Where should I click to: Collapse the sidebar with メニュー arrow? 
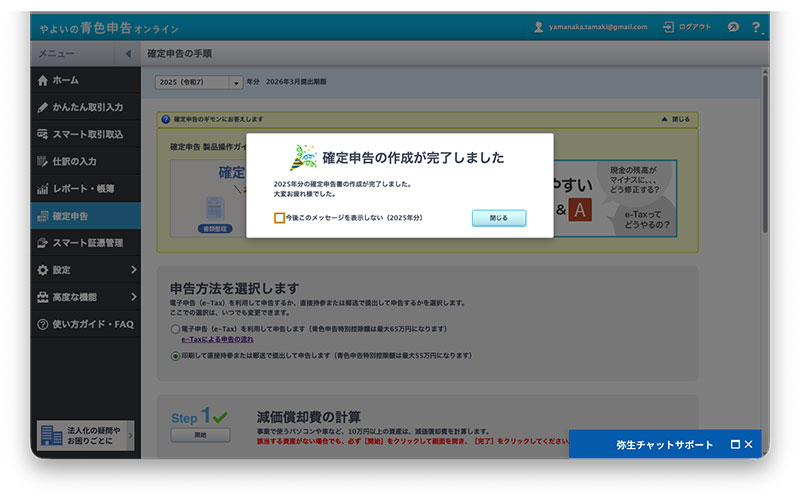(128, 53)
